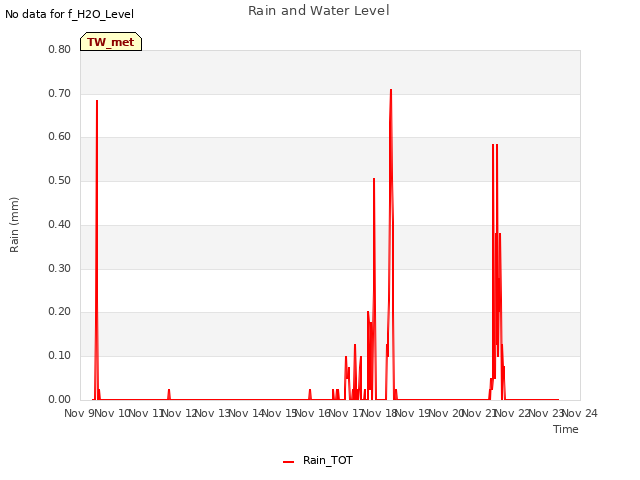This screenshot has height=480, width=640.
Task: Click the Nov 24 x-axis tick label
Action: click(x=580, y=413)
